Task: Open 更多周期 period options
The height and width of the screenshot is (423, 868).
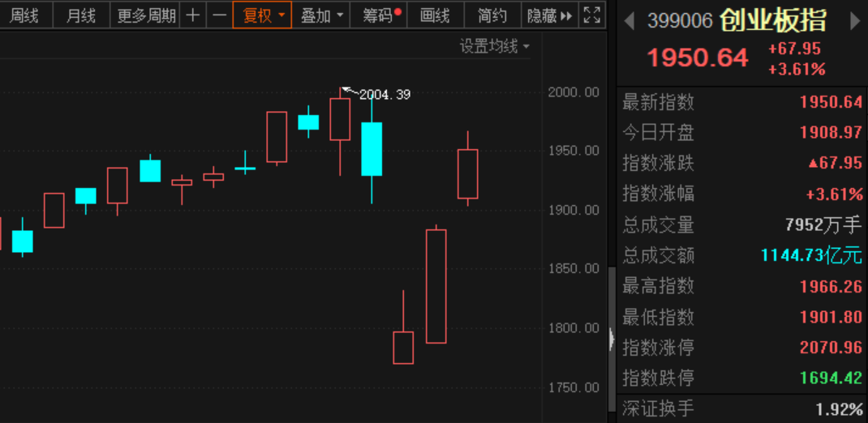Action: 146,15
